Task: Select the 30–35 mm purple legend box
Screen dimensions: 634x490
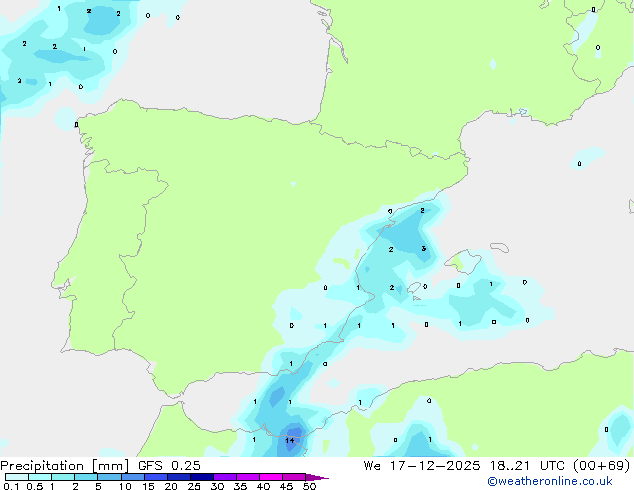Action: point(225,477)
